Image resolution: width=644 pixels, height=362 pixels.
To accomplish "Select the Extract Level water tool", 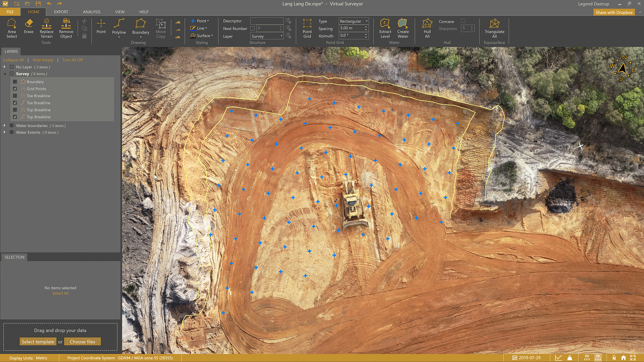I will (385, 28).
